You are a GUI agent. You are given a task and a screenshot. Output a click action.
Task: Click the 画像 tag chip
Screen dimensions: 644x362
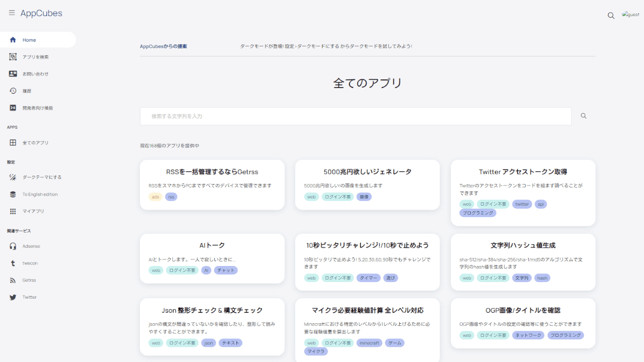364,197
